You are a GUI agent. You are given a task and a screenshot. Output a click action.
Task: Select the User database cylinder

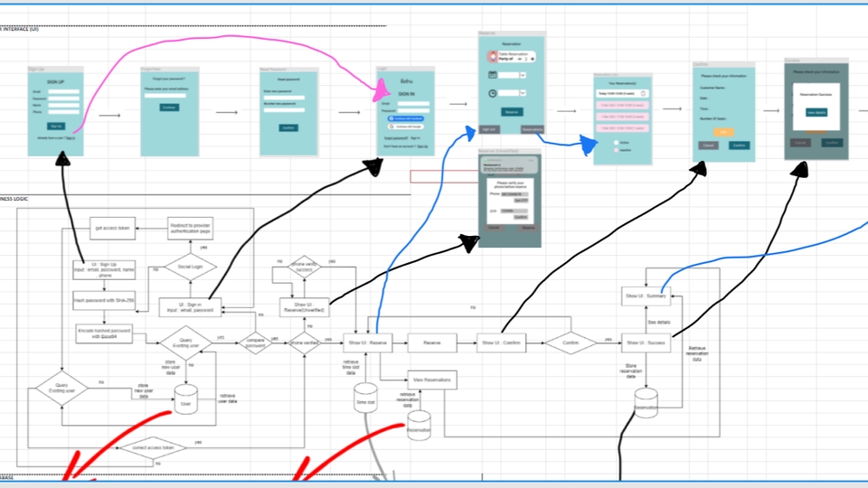(x=185, y=399)
